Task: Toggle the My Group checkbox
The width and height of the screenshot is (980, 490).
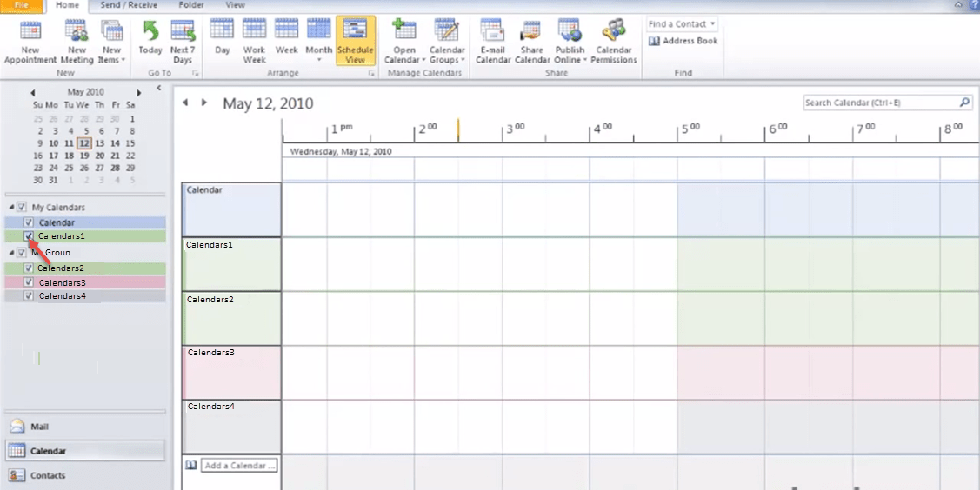Action: coord(22,253)
